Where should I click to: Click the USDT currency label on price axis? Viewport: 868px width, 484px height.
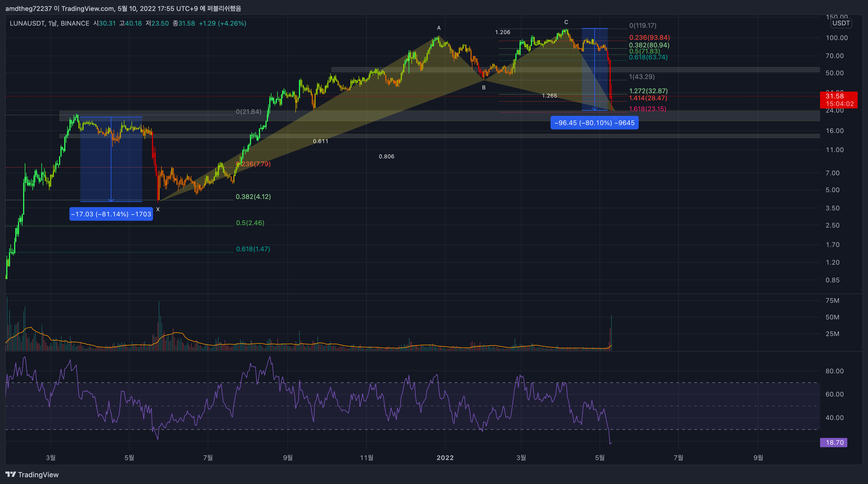click(x=841, y=23)
